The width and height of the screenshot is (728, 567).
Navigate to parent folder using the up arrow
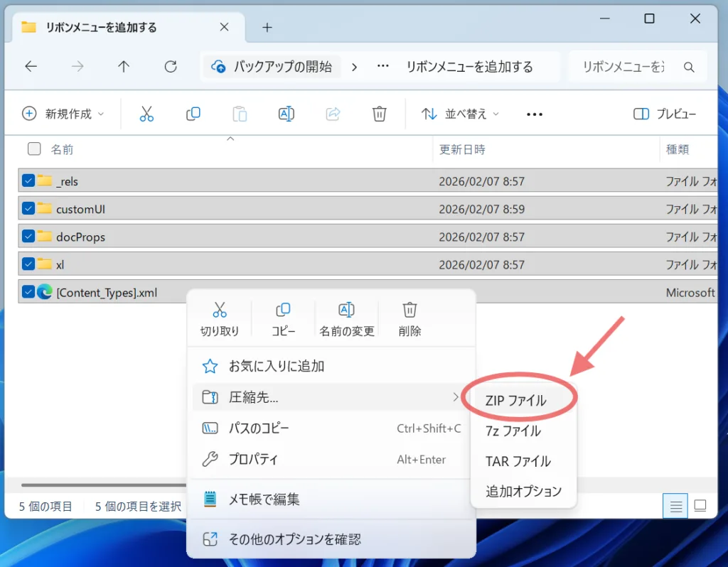[123, 66]
